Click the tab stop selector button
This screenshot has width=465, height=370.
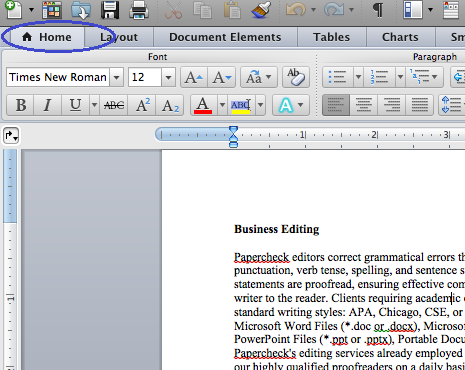11,136
